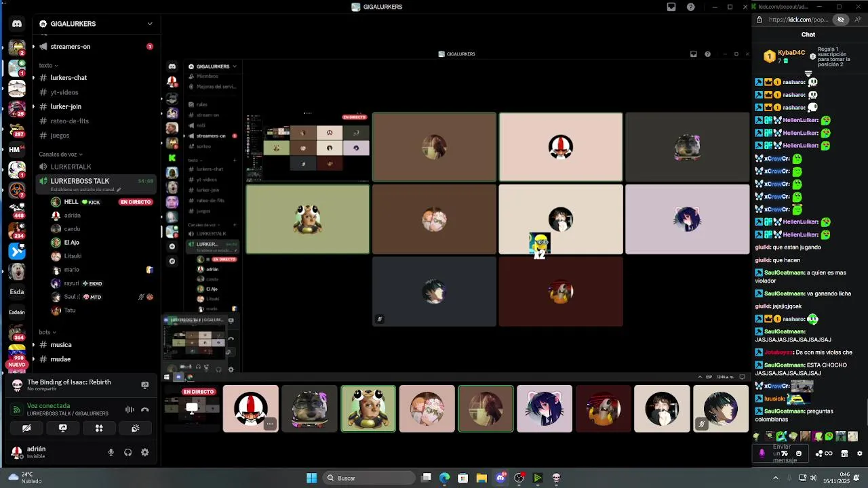Open the lurker-join text channel
868x488 pixels.
[94, 106]
